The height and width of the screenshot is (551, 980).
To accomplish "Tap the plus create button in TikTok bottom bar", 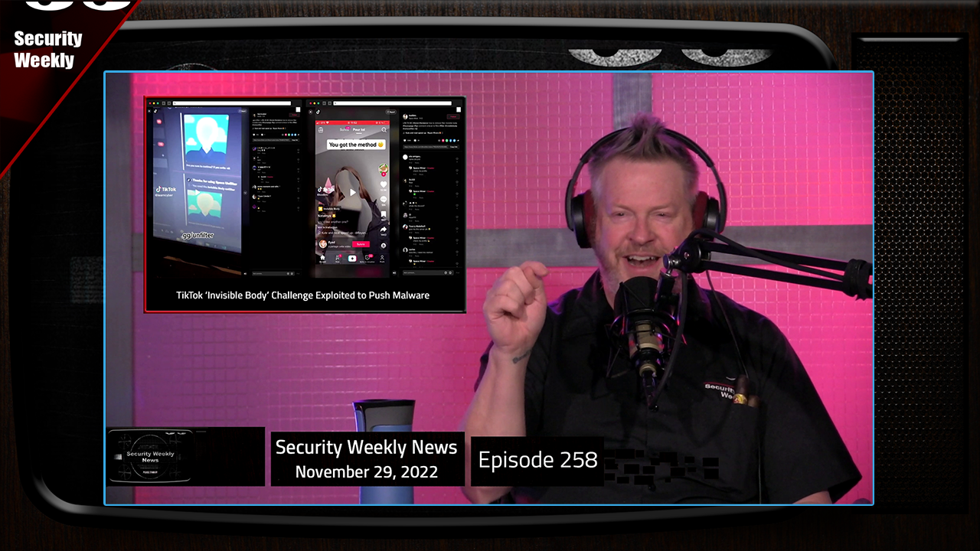I will [x=352, y=258].
